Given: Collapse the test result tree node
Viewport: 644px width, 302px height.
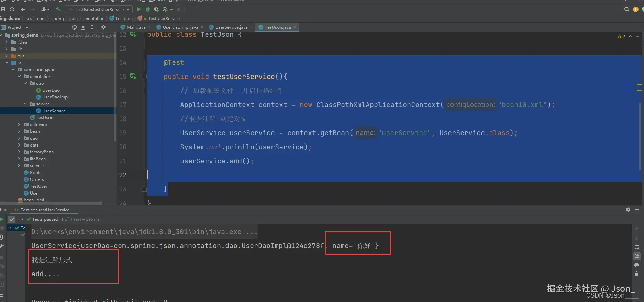Looking at the screenshot, I should tap(10, 228).
